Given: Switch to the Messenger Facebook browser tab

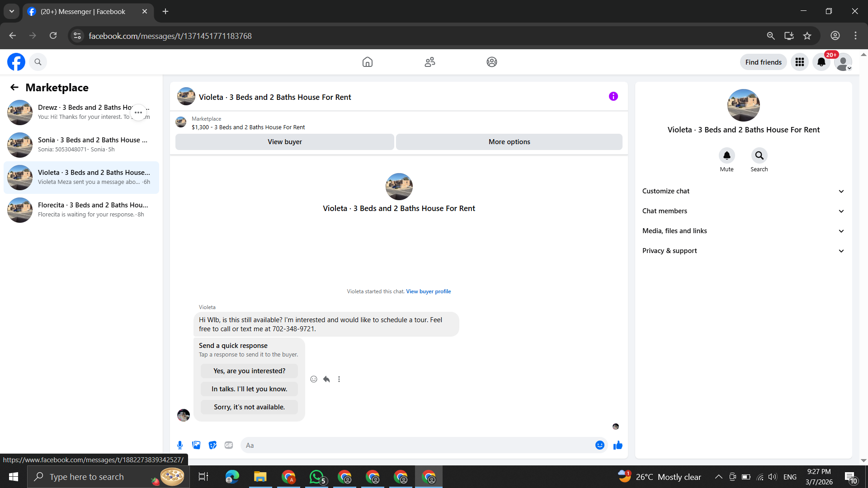Looking at the screenshot, I should click(88, 12).
